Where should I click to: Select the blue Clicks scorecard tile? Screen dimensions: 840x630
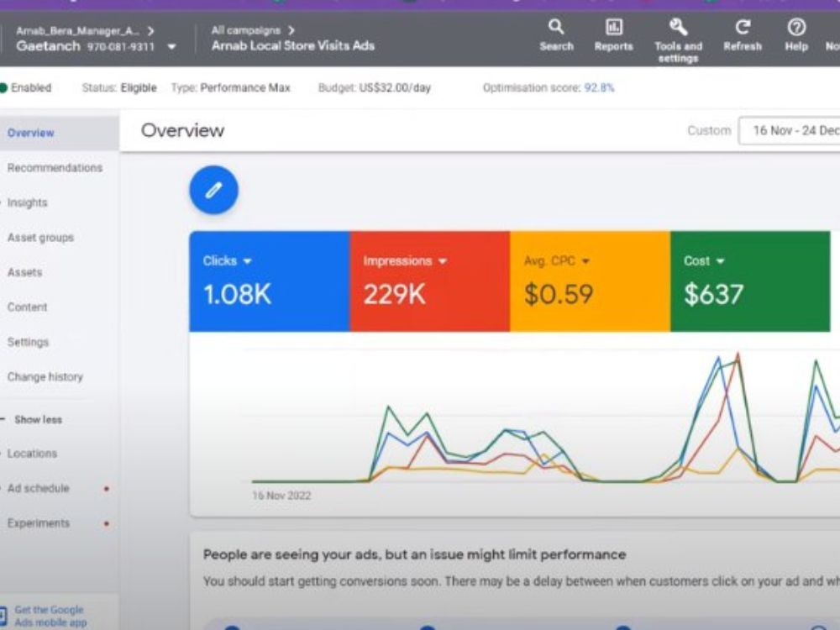(270, 281)
